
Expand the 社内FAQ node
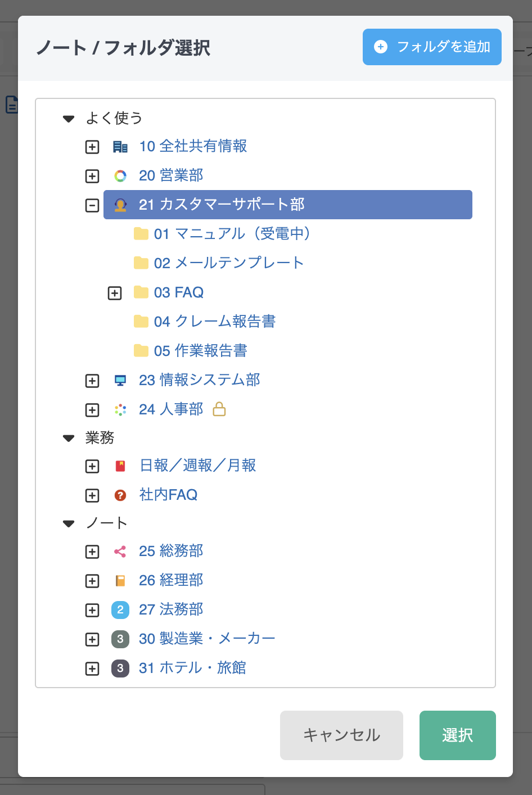click(92, 495)
